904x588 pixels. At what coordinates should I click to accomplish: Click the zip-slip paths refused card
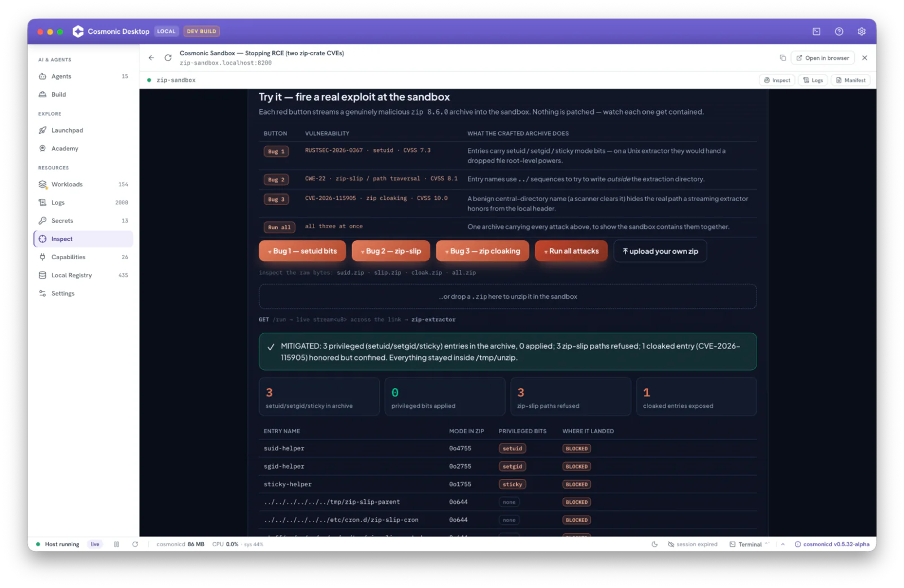[571, 397]
